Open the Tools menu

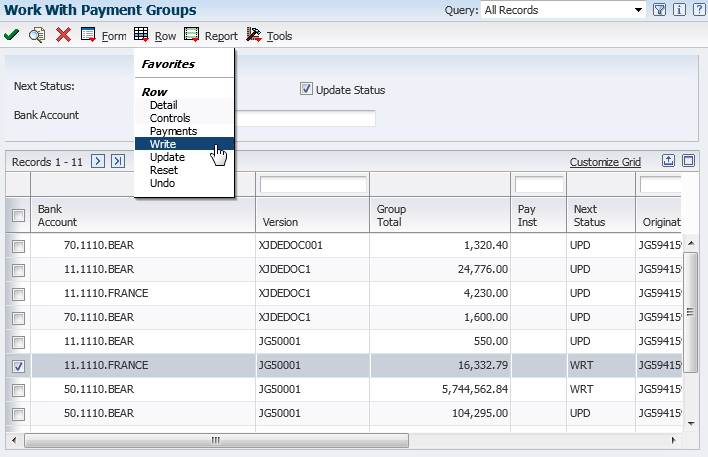click(x=279, y=36)
